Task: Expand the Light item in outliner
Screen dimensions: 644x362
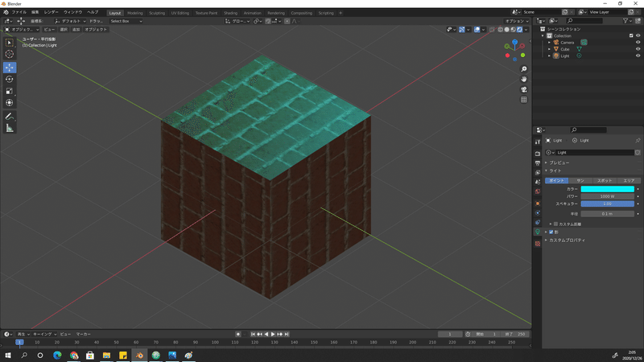Action: pyautogui.click(x=549, y=56)
